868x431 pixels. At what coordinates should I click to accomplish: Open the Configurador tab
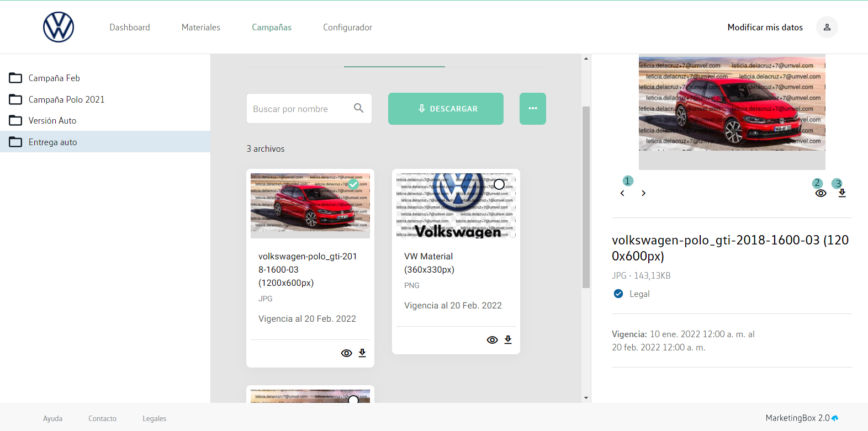347,27
